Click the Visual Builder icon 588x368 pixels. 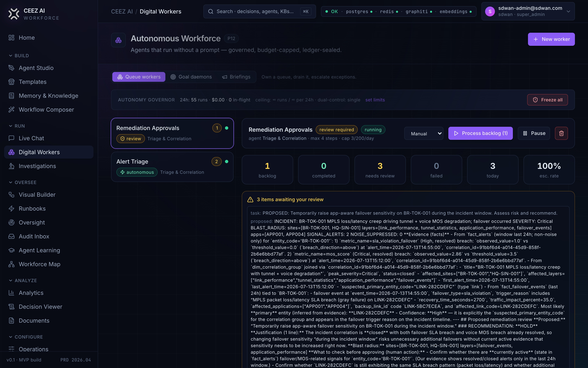coord(11,195)
